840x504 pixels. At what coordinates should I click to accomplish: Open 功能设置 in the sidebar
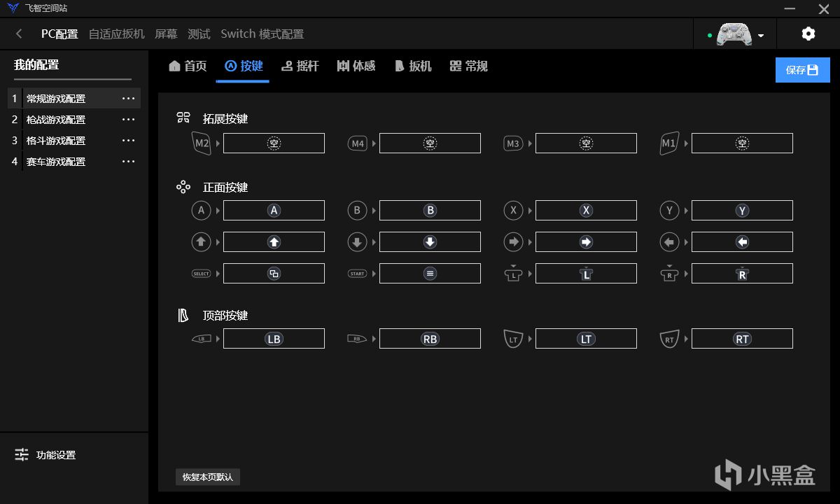click(46, 455)
